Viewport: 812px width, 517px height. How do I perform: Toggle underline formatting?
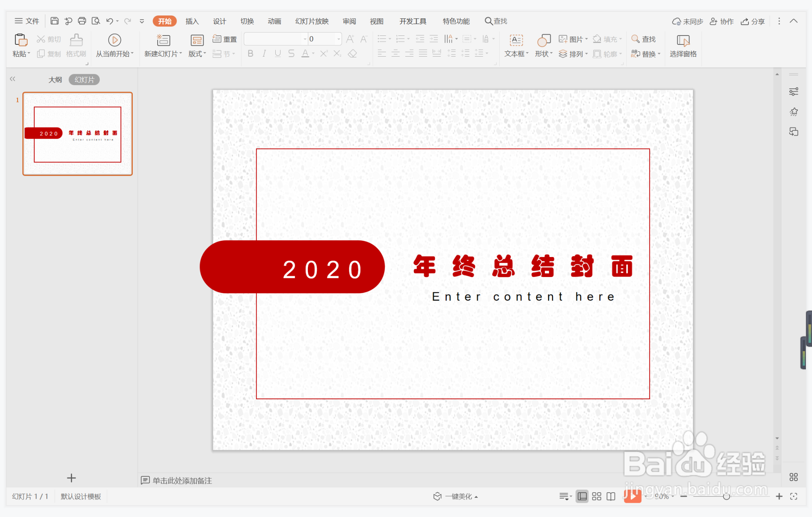point(277,53)
